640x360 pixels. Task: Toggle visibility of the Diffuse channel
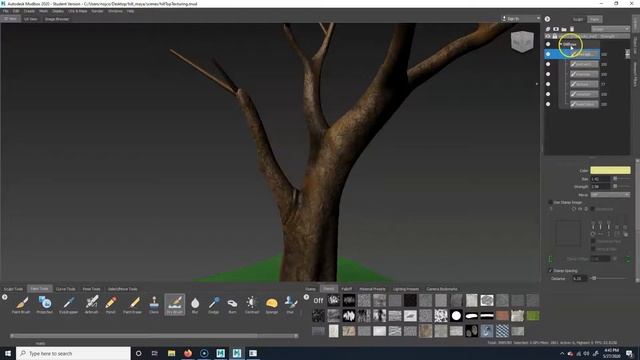tap(548, 44)
